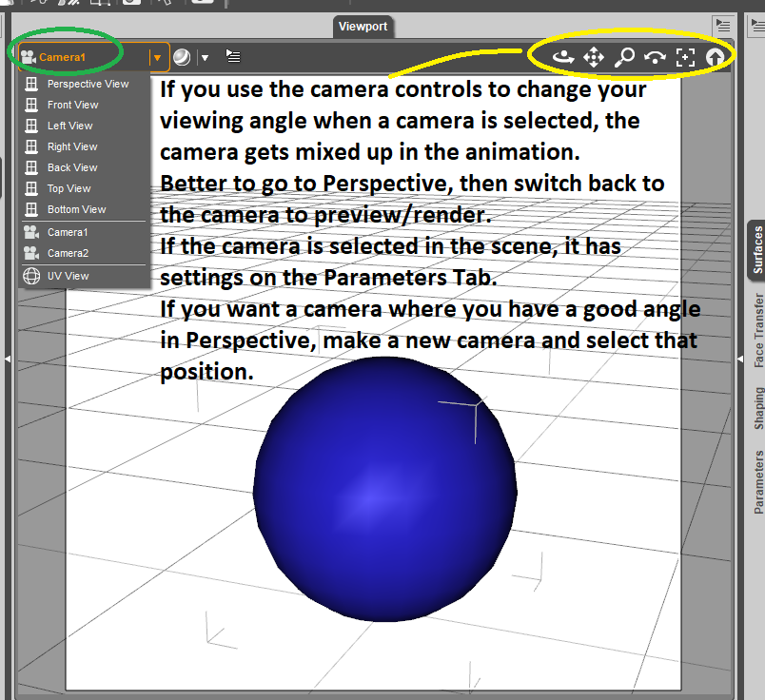Open the pane options menu at top right

(x=723, y=25)
